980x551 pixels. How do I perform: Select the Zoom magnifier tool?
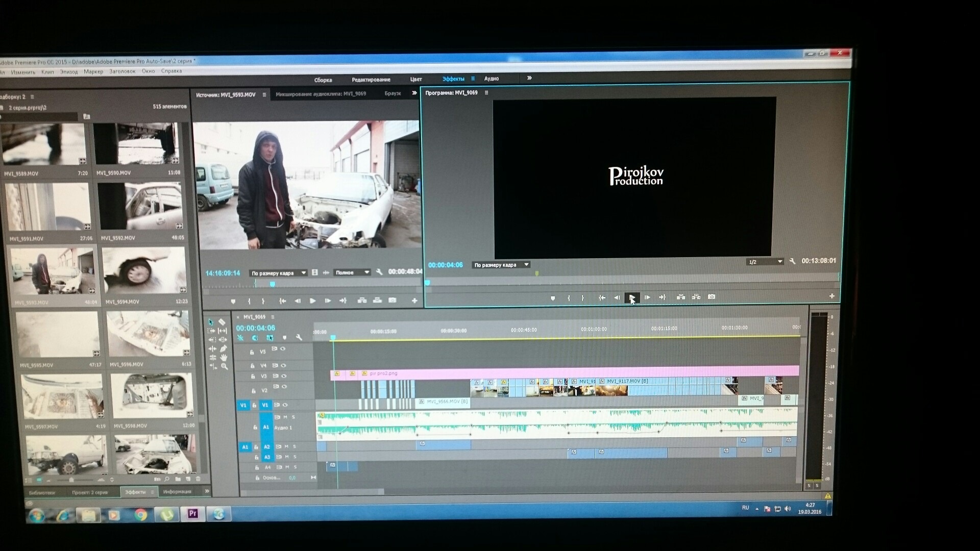point(224,366)
